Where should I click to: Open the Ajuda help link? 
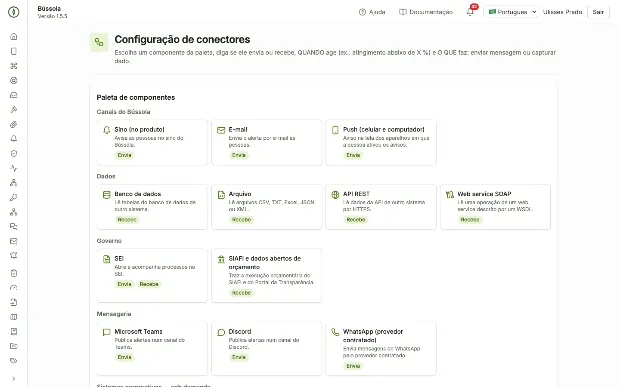(x=372, y=12)
